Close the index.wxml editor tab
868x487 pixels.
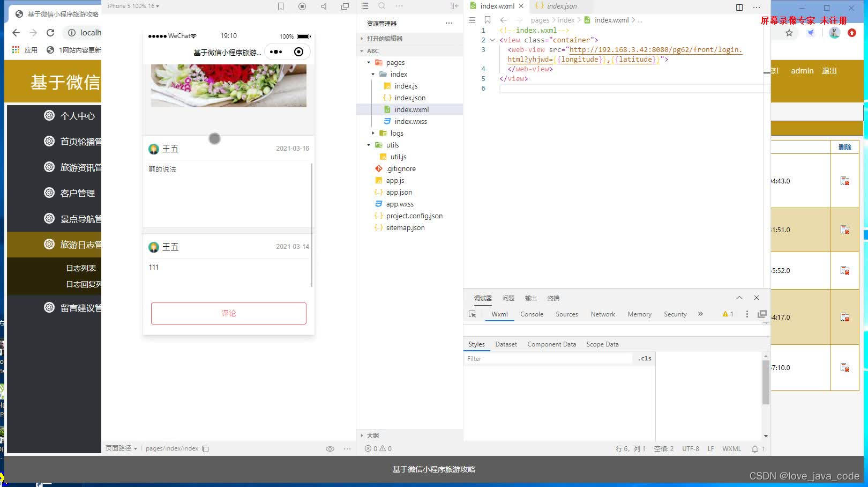coord(521,6)
